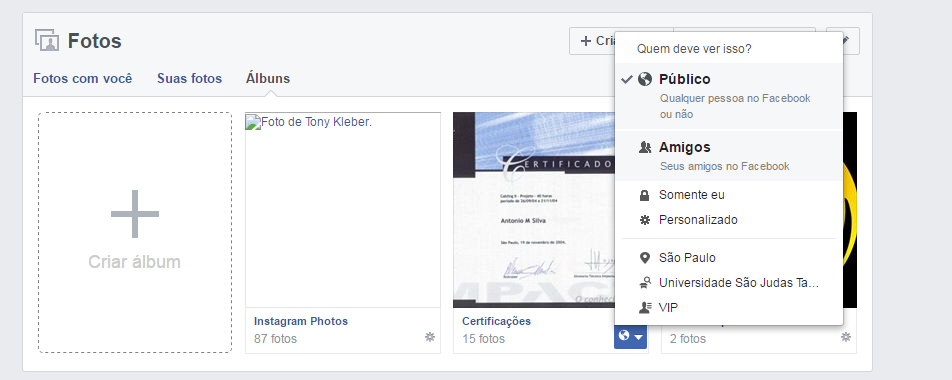952x380 pixels.
Task: Click the '2 fotos' count text
Action: click(x=688, y=339)
